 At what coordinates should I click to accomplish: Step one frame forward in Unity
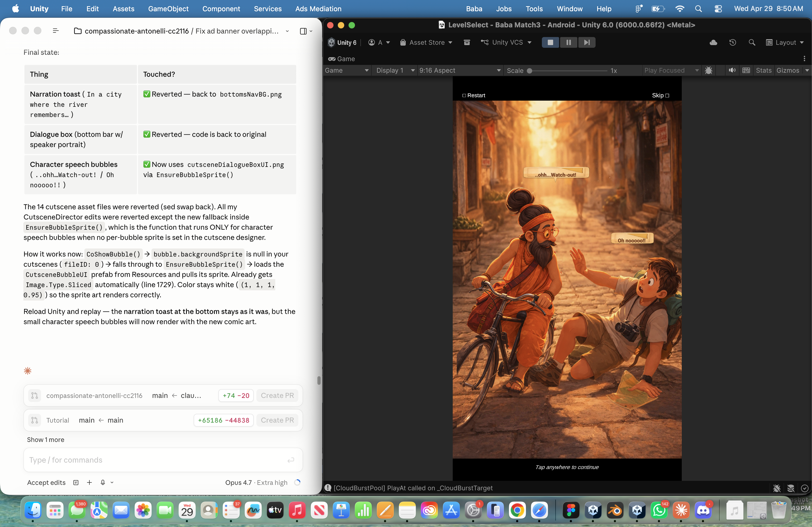pos(586,42)
